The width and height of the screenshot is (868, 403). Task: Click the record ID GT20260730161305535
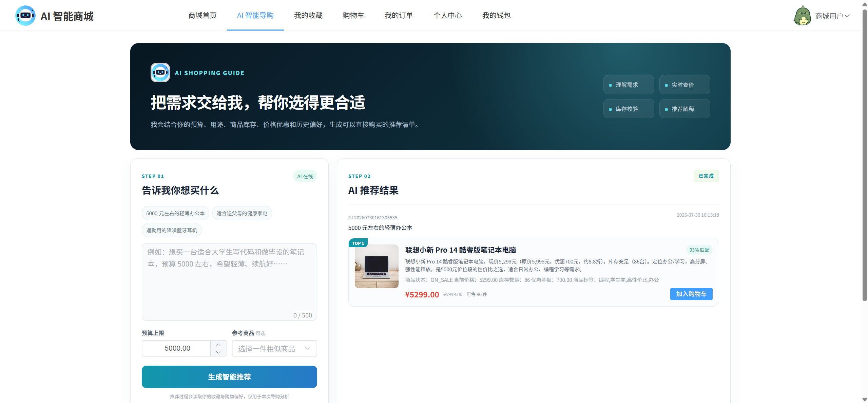(373, 218)
